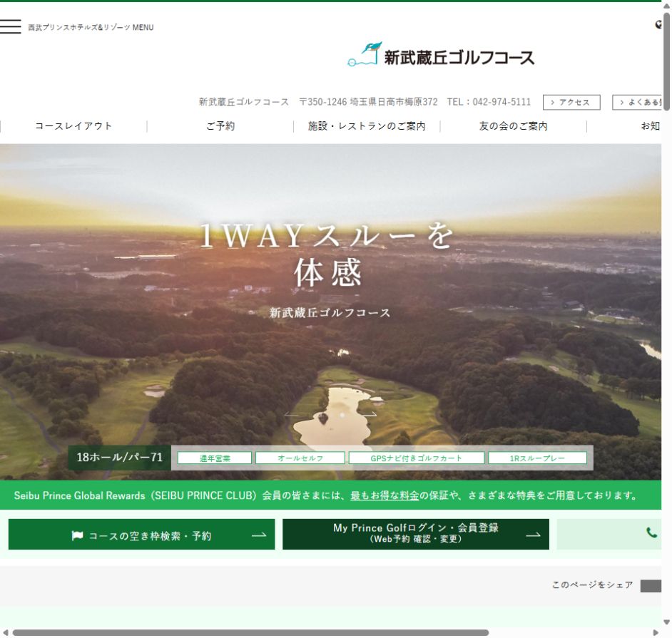This screenshot has width=672, height=638.
Task: Open the 施設・レストランのご案内 menu item
Action: (x=367, y=126)
